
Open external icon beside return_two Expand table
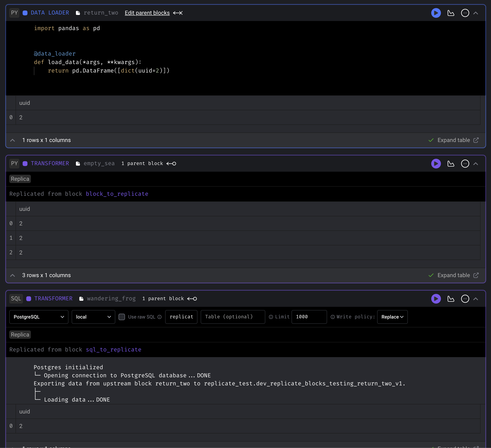coord(476,140)
